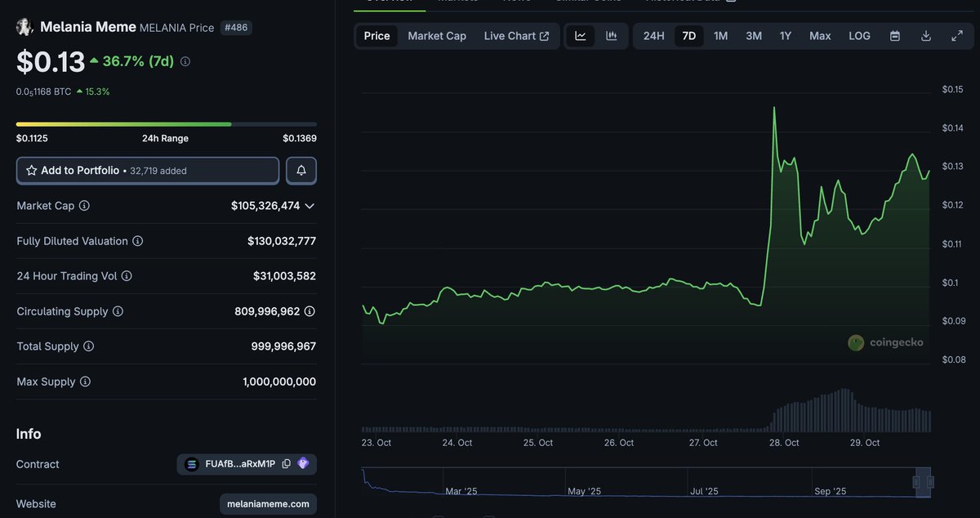The height and width of the screenshot is (518, 980).
Task: Click the Fully Diluted Valuation info icon
Action: coord(137,241)
